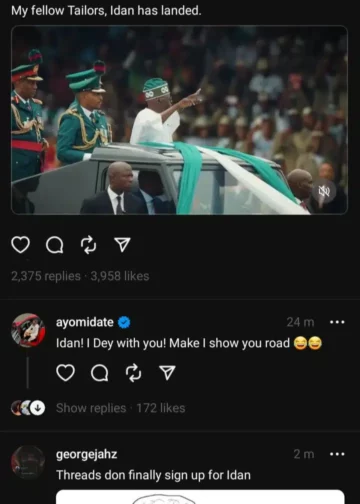View the 2,375 replies count
The height and width of the screenshot is (504, 360).
pyautogui.click(x=46, y=276)
